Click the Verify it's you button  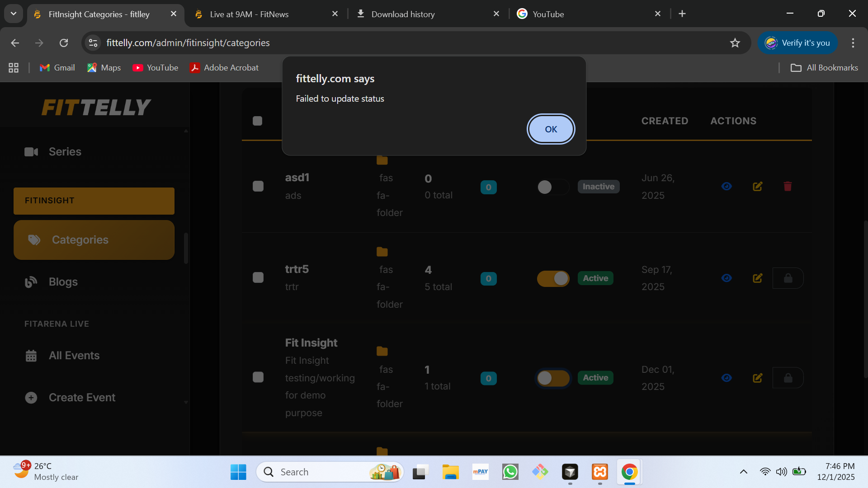click(797, 43)
